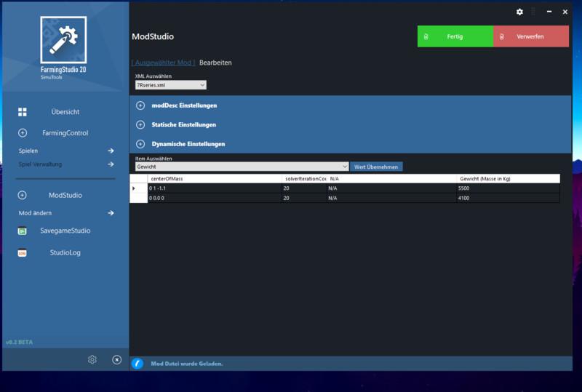Open the Item Auswählen Gewicht dropdown
Image resolution: width=582 pixels, height=392 pixels.
[x=242, y=167]
